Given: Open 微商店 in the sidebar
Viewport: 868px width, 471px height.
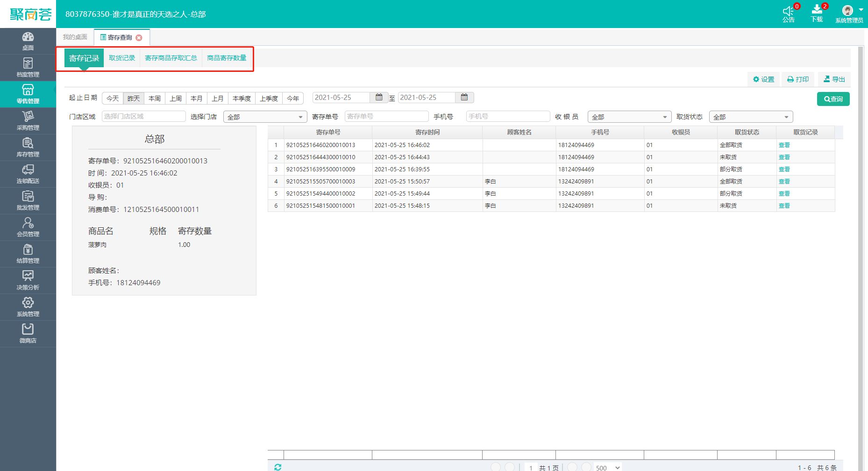Looking at the screenshot, I should click(x=28, y=334).
